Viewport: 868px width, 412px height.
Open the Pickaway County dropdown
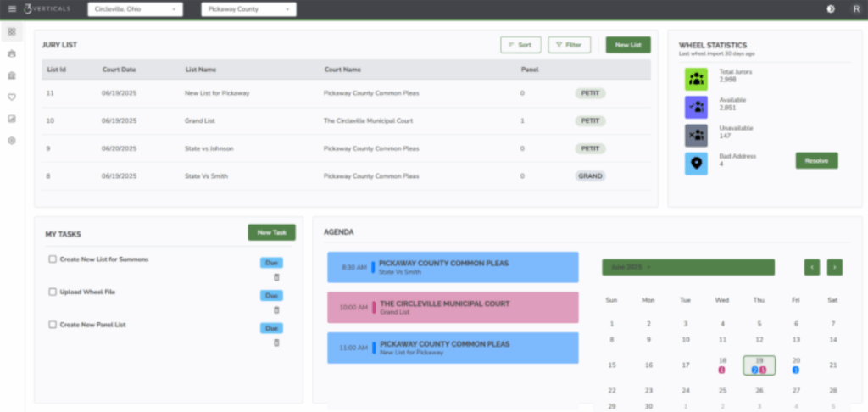(248, 9)
